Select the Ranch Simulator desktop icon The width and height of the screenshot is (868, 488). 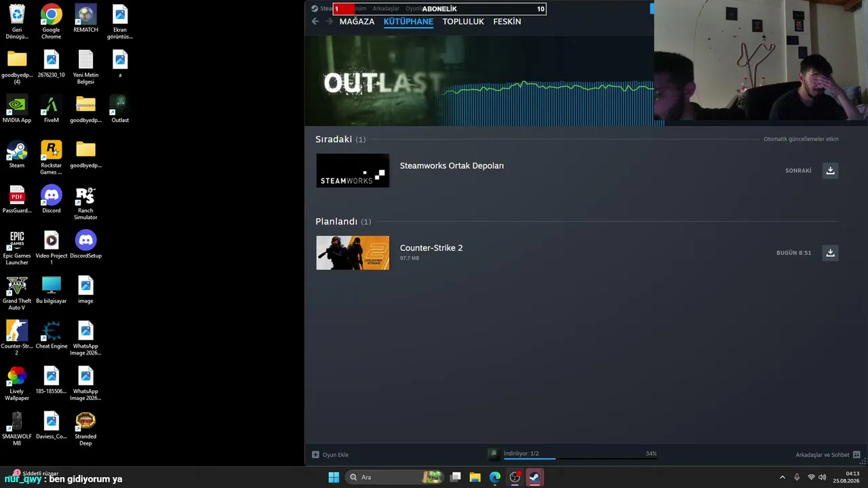click(x=85, y=203)
